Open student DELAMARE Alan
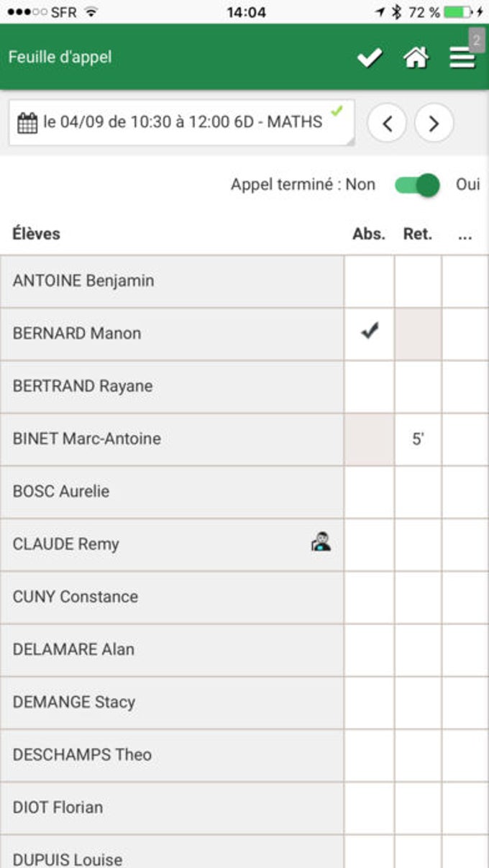The height and width of the screenshot is (868, 489). (172, 649)
